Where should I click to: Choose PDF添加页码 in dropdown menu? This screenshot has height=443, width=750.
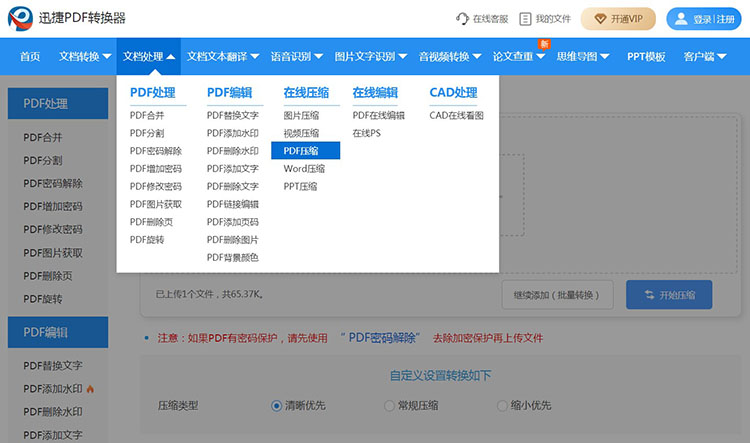tap(232, 222)
